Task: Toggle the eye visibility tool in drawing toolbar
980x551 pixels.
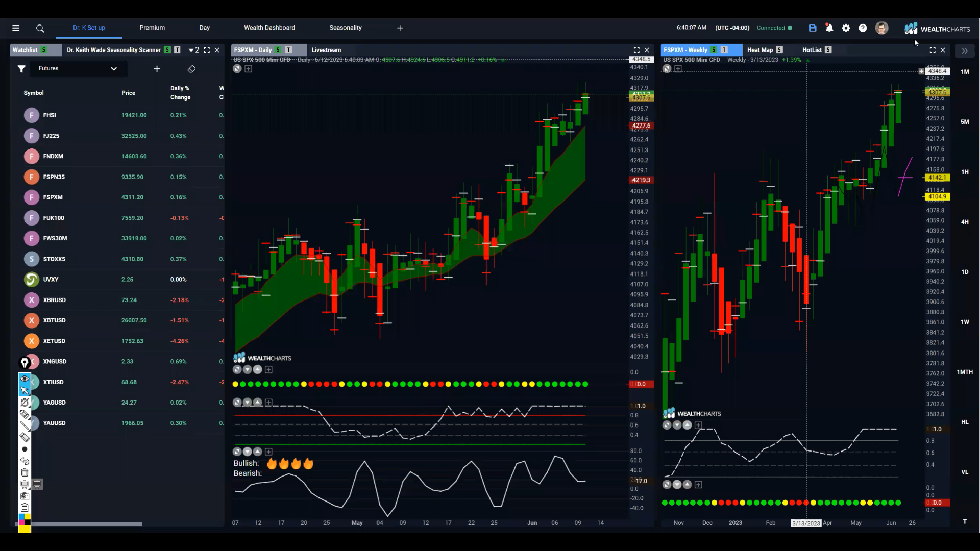Action: tap(24, 379)
